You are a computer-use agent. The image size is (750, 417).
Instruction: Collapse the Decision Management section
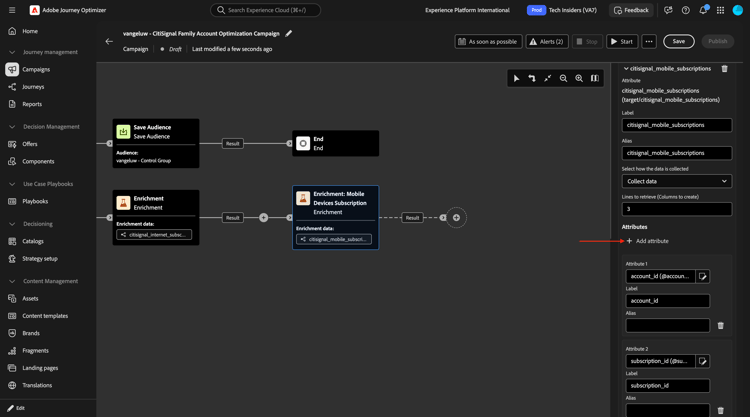click(x=12, y=127)
